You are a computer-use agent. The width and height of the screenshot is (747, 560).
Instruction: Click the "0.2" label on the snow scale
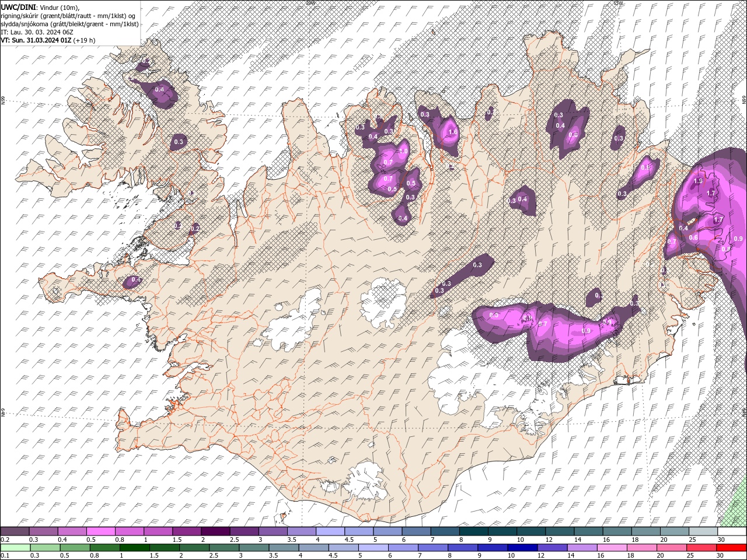pos(5,540)
